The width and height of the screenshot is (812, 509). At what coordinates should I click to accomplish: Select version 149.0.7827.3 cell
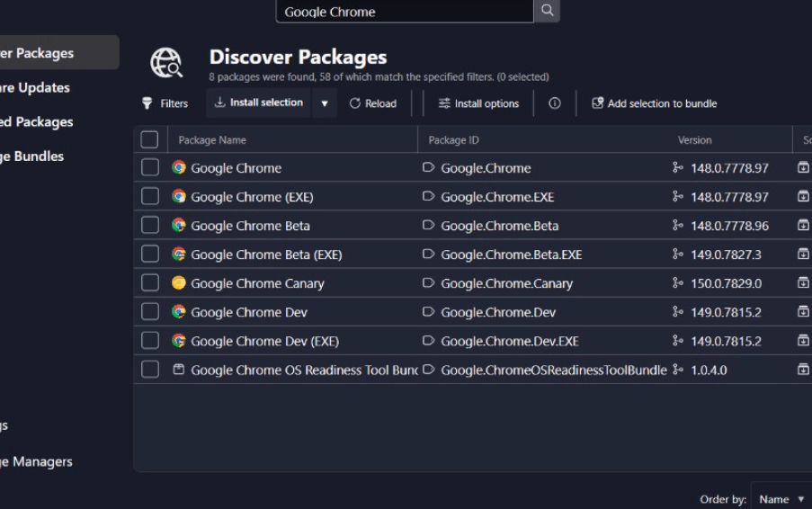coord(726,254)
